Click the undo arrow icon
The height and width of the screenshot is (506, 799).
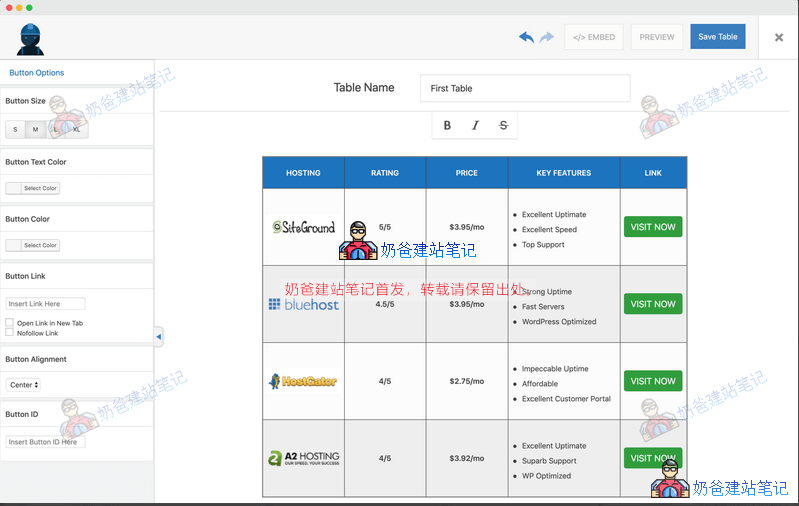tap(526, 37)
